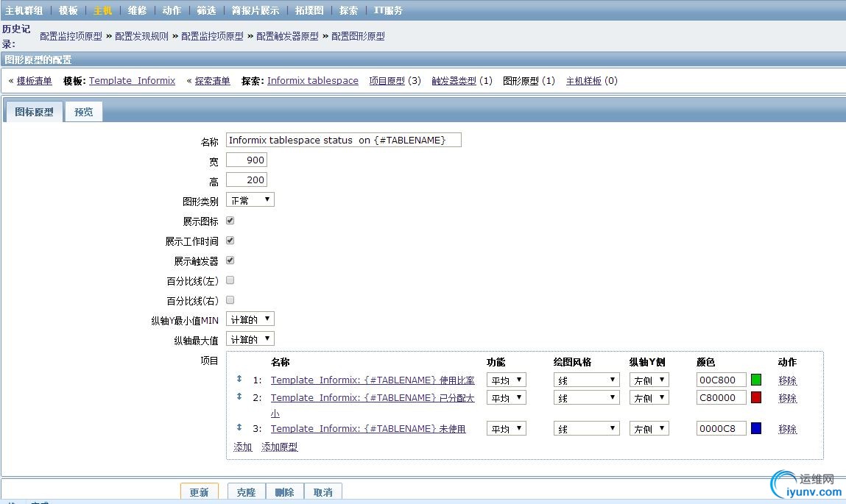Toggle the 展示触发器 checkbox
This screenshot has height=504, width=846.
pyautogui.click(x=230, y=260)
